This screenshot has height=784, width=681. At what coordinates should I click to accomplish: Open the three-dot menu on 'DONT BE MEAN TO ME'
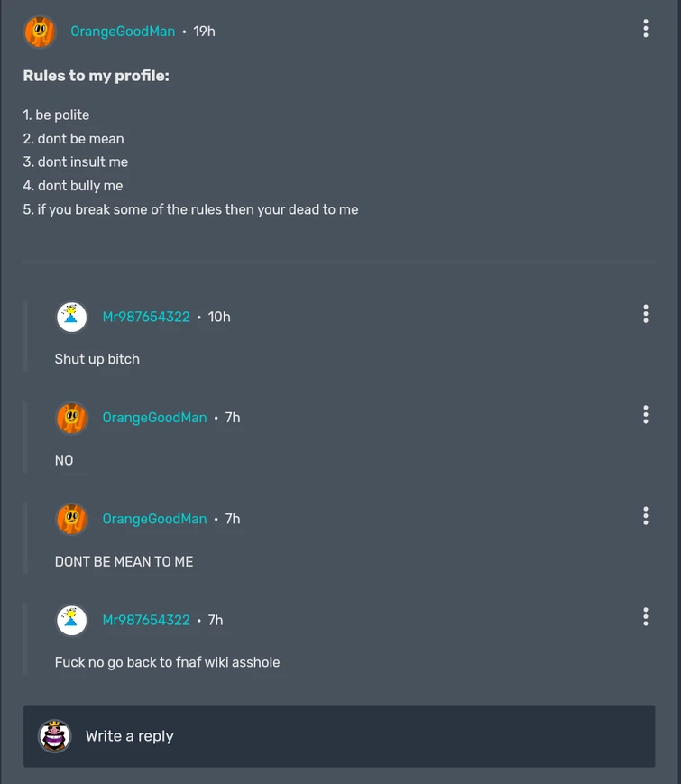pyautogui.click(x=646, y=516)
